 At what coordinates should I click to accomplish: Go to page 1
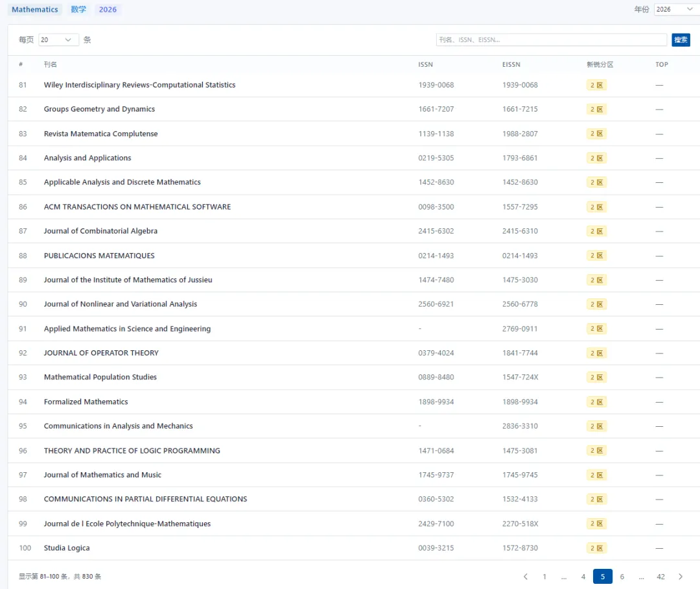[x=544, y=577]
